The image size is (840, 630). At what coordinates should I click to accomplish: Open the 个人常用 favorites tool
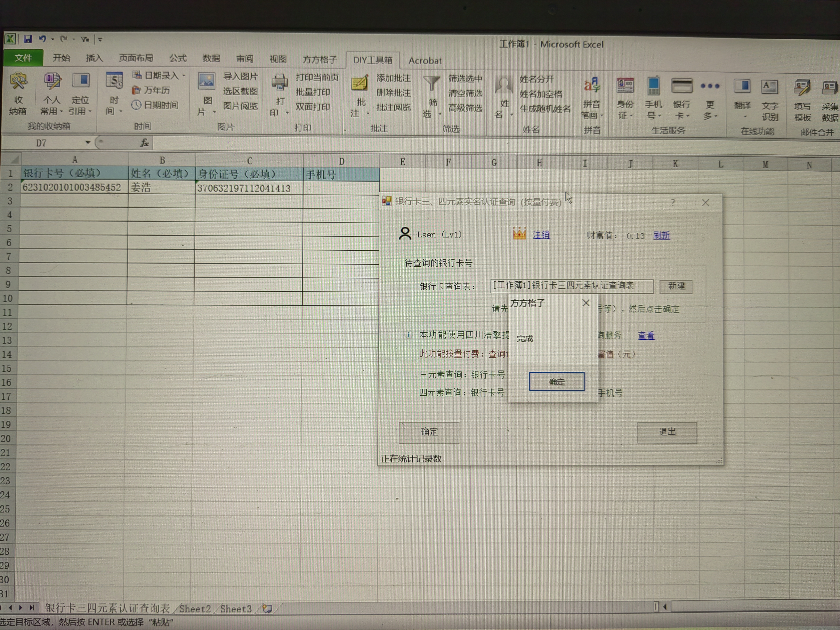pyautogui.click(x=52, y=94)
